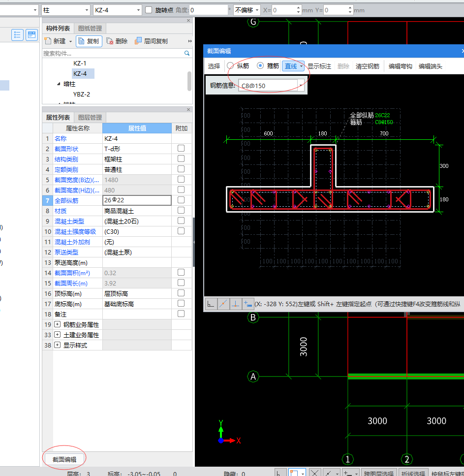Click the midpoint snap icon on the bottom status bar

pos(328,473)
